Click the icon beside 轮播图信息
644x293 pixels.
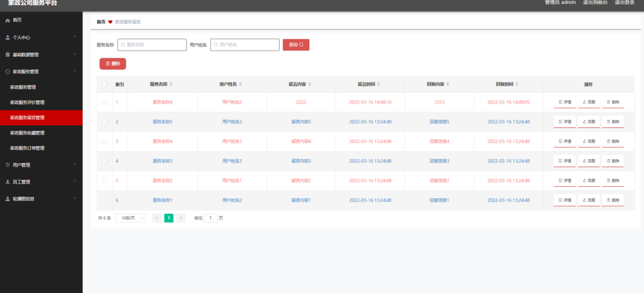point(8,199)
